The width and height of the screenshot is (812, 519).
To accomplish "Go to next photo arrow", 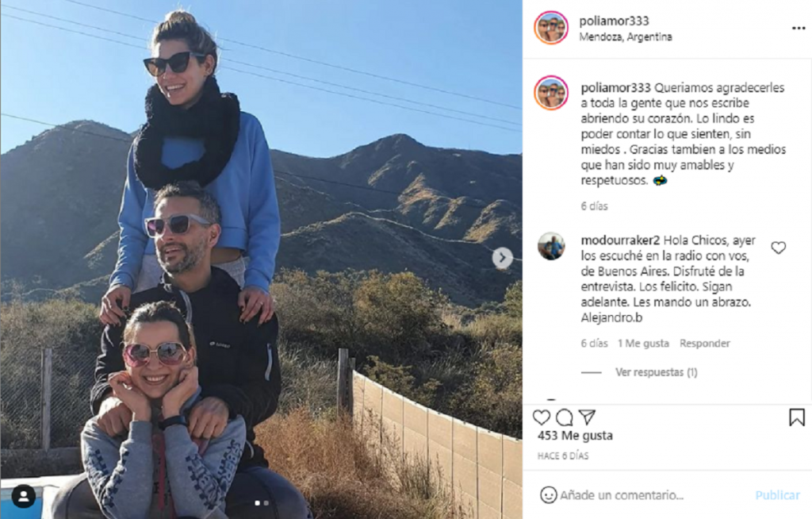I will point(502,258).
